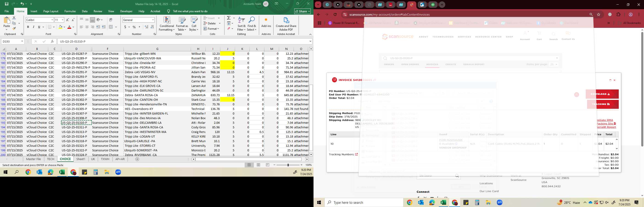The width and height of the screenshot is (644, 207).
Task: Click the Download button on the invoice
Action: [602, 94]
